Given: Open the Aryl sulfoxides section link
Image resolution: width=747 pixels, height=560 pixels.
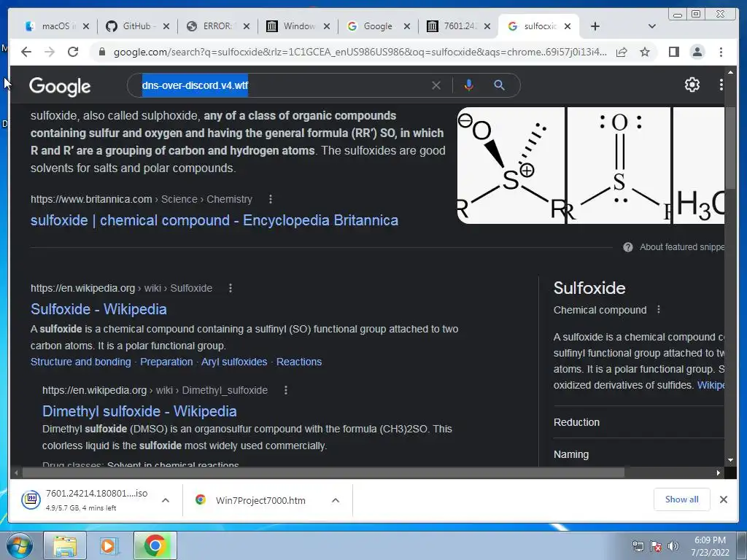Looking at the screenshot, I should (234, 362).
